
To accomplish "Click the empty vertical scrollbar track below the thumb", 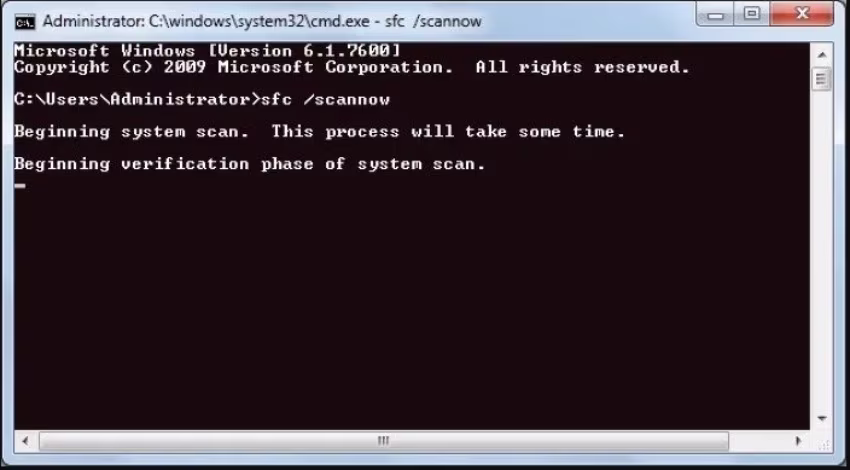I will tap(822, 249).
